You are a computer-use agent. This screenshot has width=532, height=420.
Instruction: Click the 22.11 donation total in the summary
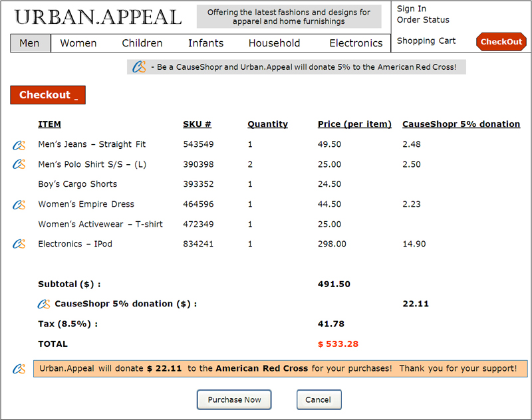[416, 304]
